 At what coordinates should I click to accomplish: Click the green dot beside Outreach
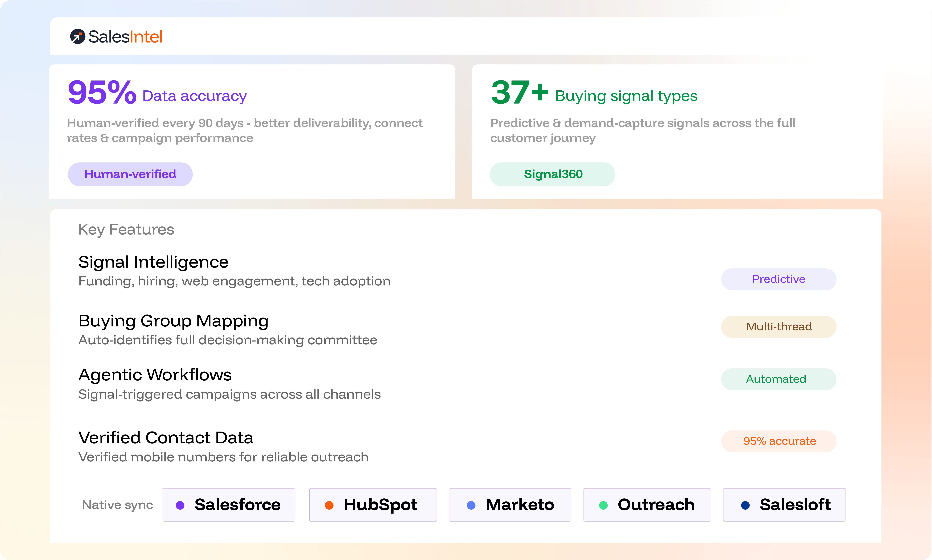tap(603, 505)
